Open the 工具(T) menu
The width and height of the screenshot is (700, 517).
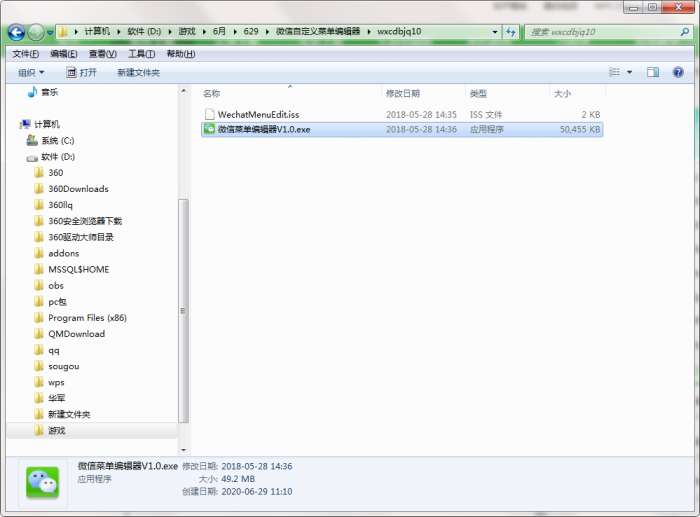click(142, 54)
